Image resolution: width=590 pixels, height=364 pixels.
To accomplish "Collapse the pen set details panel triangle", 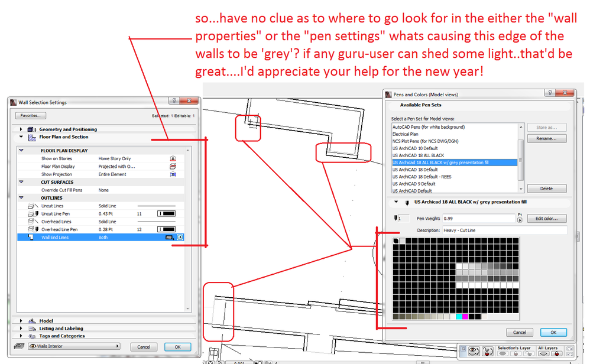I will [396, 202].
